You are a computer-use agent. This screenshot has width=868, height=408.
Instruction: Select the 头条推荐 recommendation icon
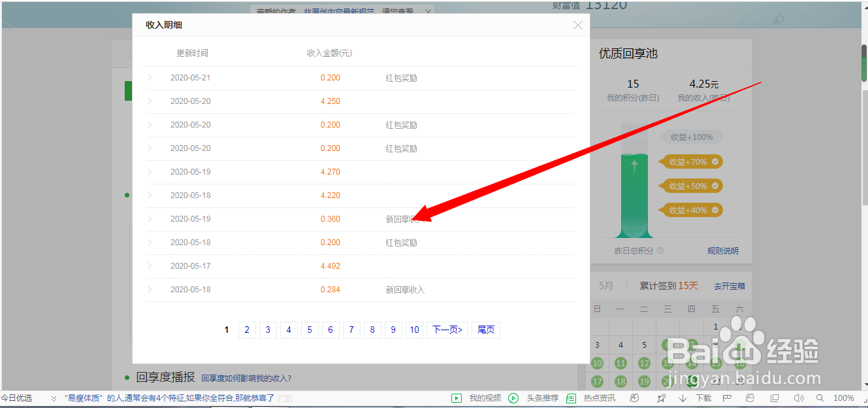(x=514, y=398)
